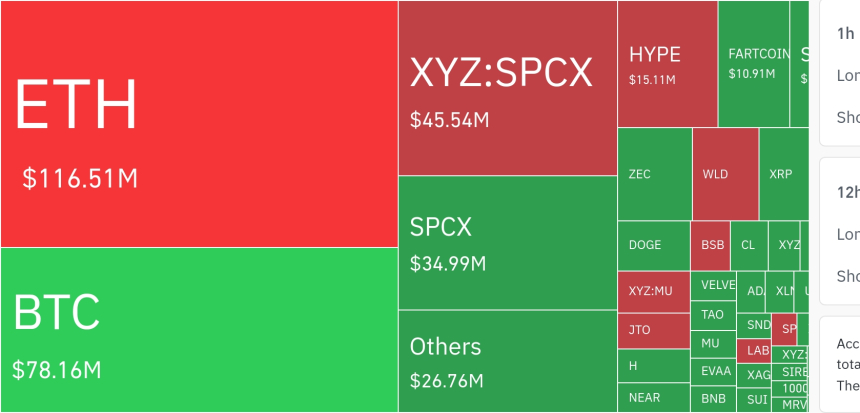Click the JTO tile
This screenshot has height=413, width=860.
point(654,331)
